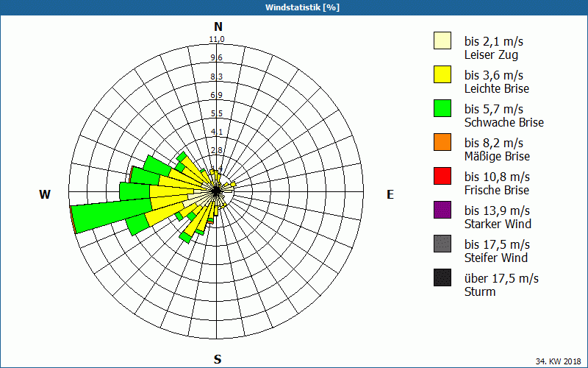Click the pale yellow 'bis 2,1 m/s' legend swatch
Screen dimensions: 588x368
(442, 40)
